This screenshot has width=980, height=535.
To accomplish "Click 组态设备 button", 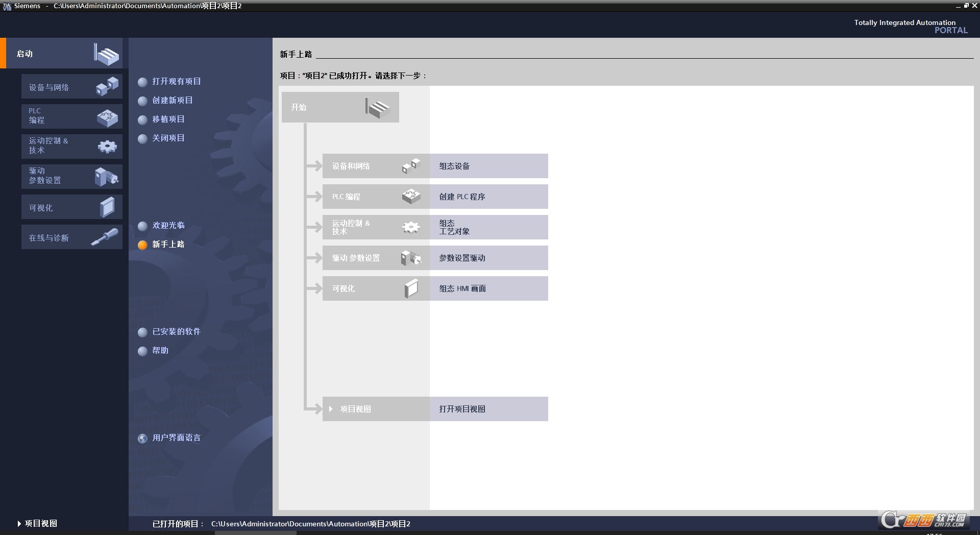I will click(489, 166).
